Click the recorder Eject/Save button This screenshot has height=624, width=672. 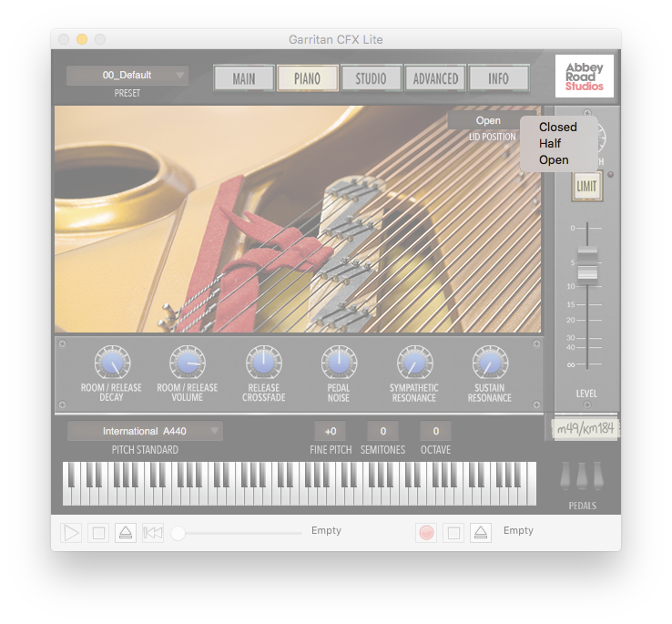481,533
